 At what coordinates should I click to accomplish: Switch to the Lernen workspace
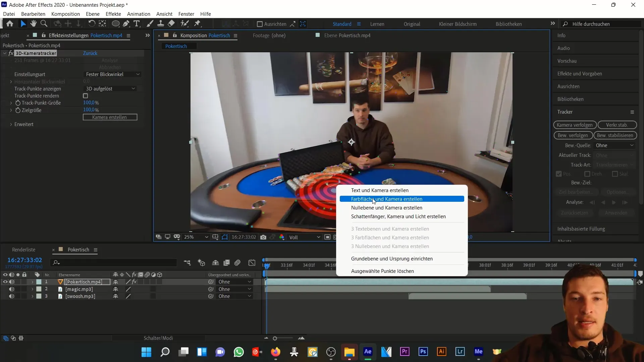pos(377,24)
